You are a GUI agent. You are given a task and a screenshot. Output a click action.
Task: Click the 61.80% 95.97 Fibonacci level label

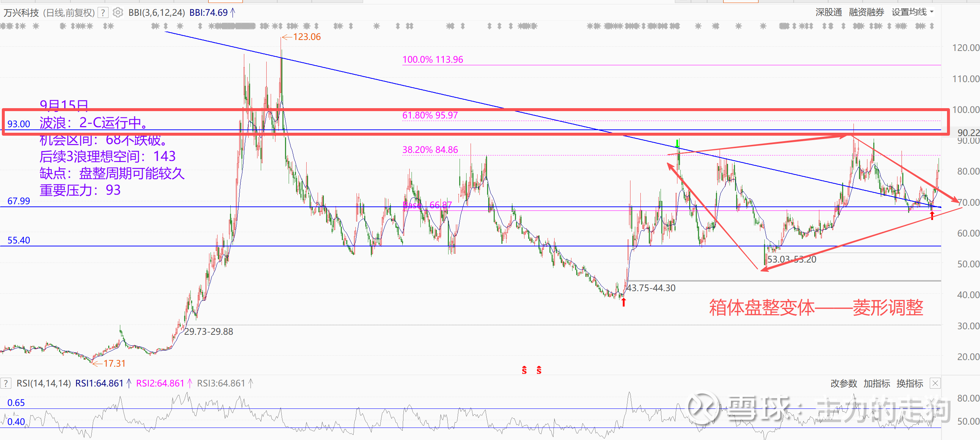(x=430, y=115)
